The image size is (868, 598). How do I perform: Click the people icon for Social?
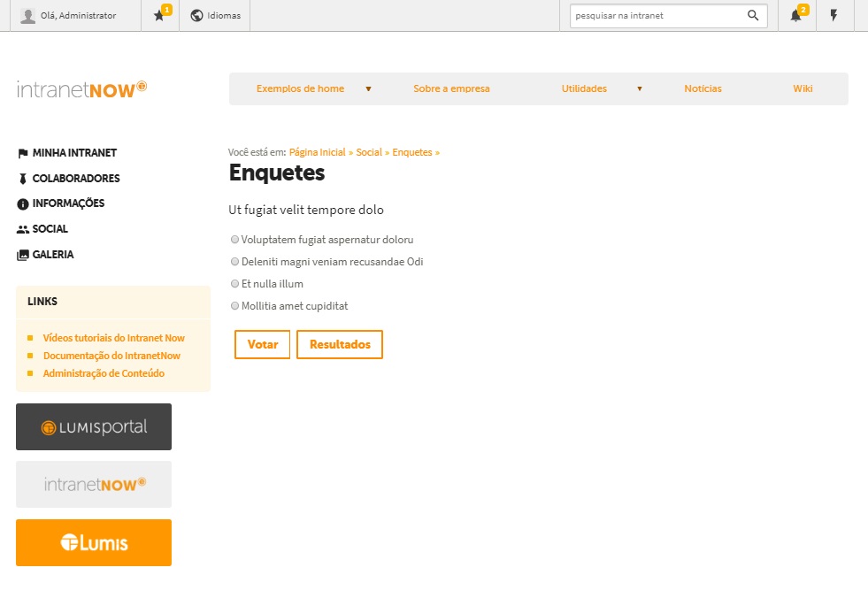23,229
